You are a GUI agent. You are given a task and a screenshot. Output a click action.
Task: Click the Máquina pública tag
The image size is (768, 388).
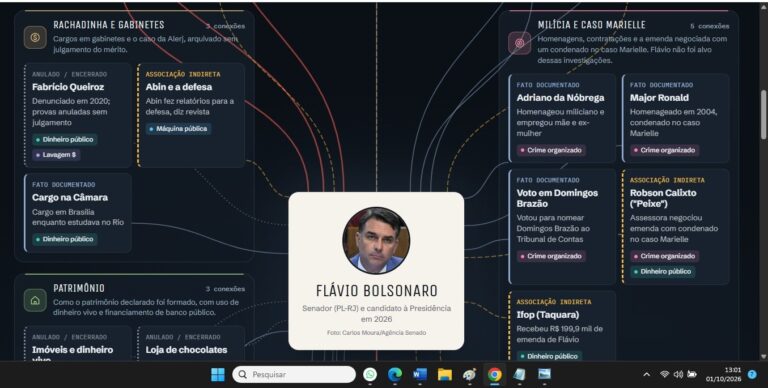[178, 129]
